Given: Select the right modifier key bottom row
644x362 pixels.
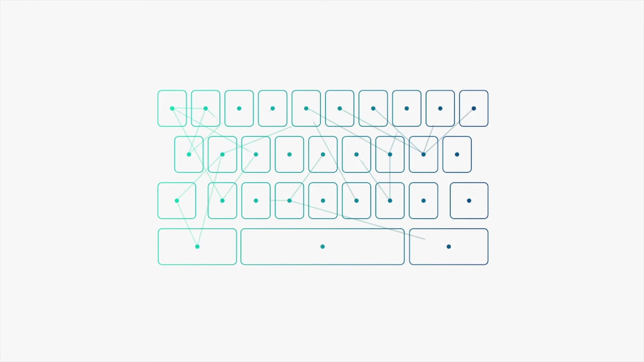Looking at the screenshot, I should click(448, 246).
